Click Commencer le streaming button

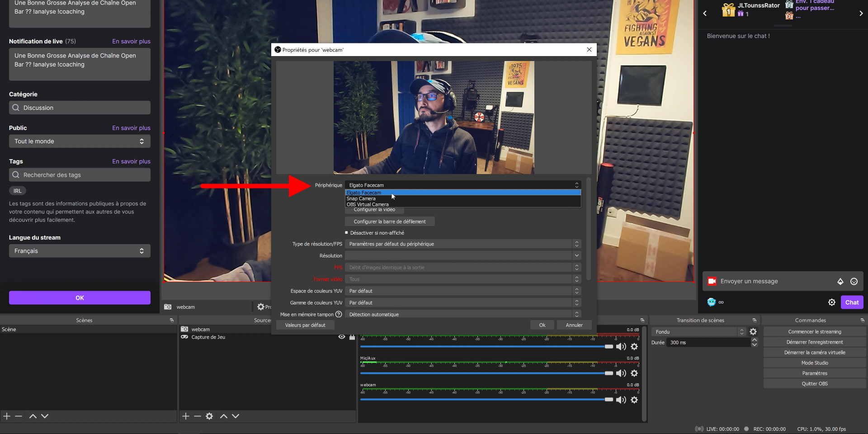(814, 332)
